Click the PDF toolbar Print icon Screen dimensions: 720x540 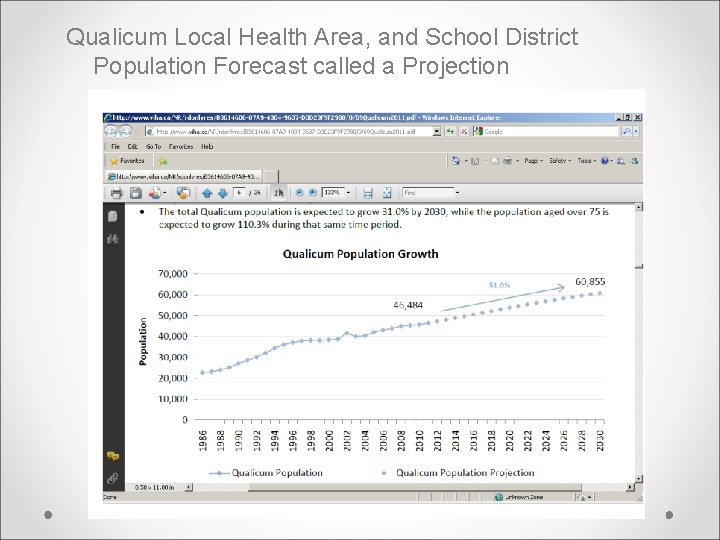117,193
